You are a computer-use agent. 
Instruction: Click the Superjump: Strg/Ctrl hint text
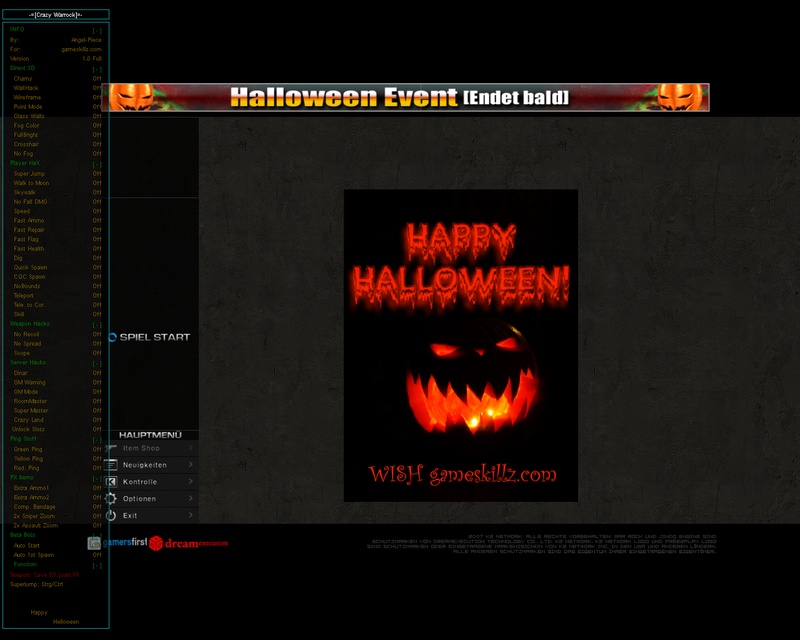pyautogui.click(x=37, y=584)
